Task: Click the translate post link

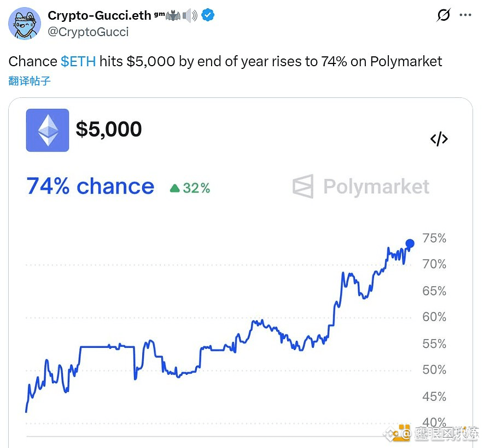Action: 30,81
